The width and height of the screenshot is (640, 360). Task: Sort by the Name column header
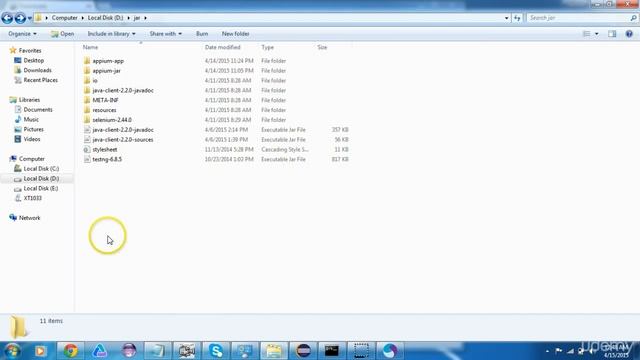point(91,47)
